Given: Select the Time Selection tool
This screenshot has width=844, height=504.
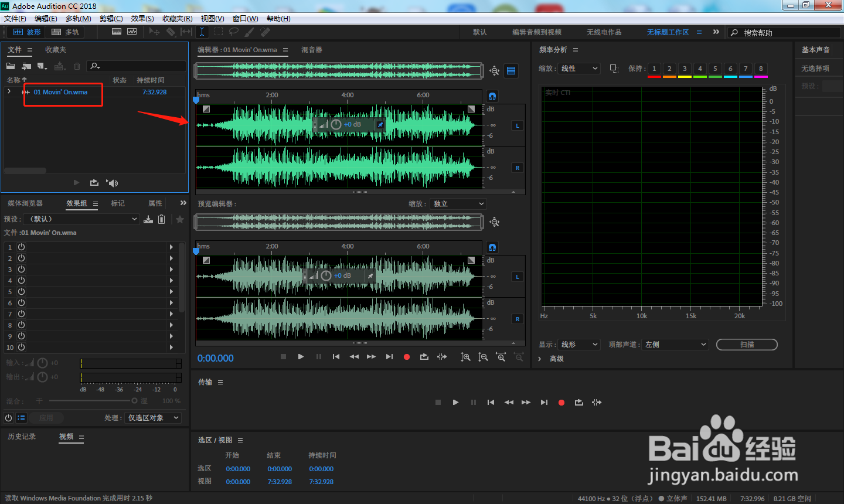Looking at the screenshot, I should pyautogui.click(x=202, y=32).
